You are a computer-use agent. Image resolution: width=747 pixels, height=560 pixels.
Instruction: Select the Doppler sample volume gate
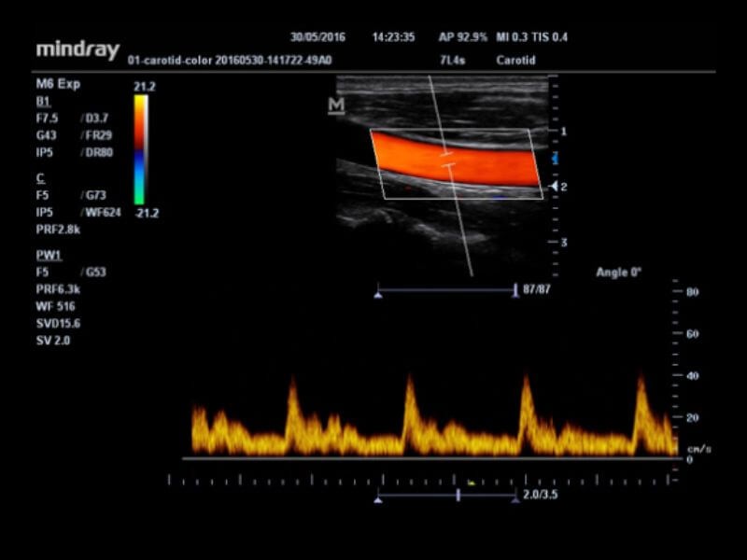point(447,158)
